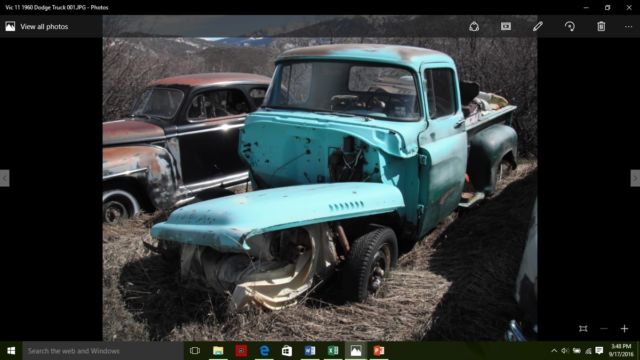Click the Share icon in Photos toolbar

click(x=474, y=27)
